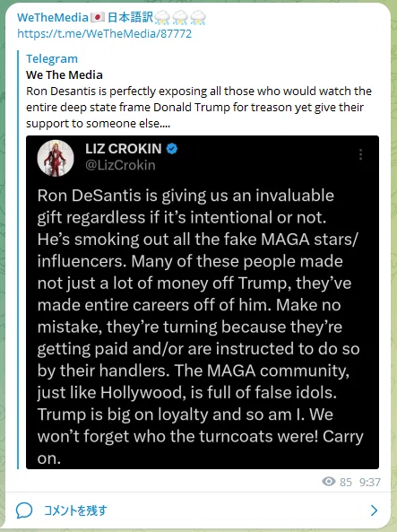Viewport: 397px width, 532px height.
Task: Click the 9:37 message timestamp
Action: (x=370, y=482)
